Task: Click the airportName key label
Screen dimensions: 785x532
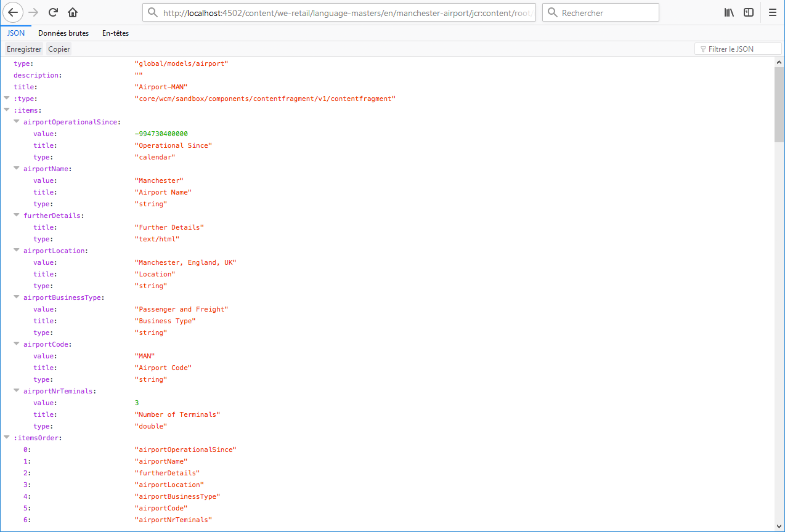Action: [47, 169]
